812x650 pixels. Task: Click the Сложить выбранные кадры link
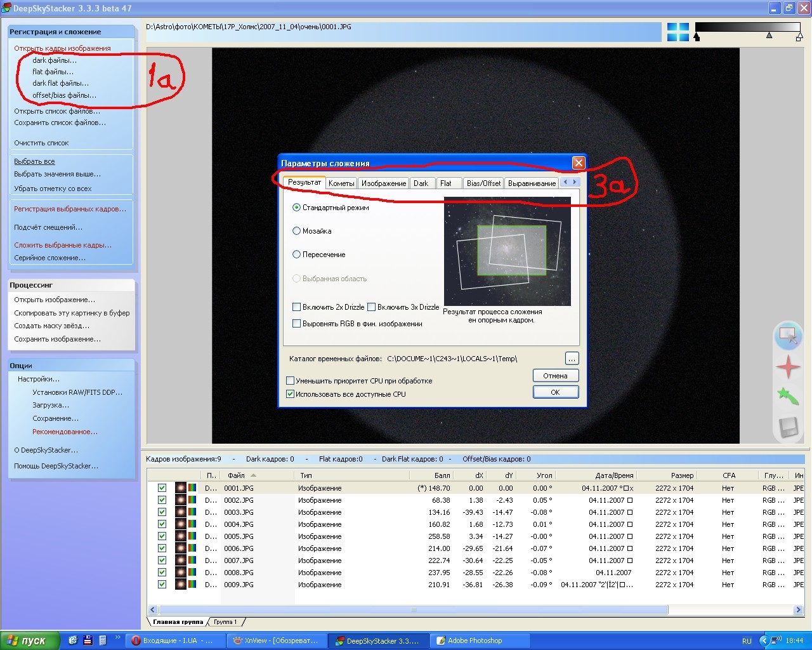click(63, 245)
